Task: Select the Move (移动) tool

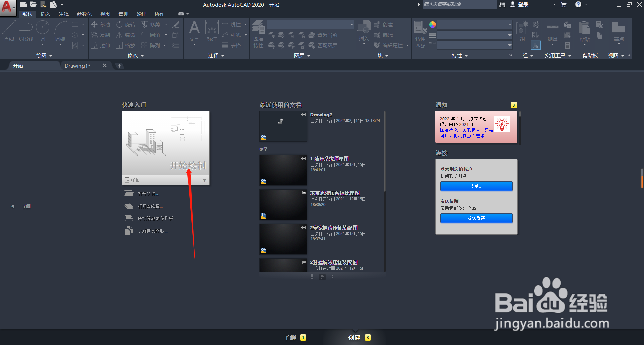Action: (x=101, y=25)
